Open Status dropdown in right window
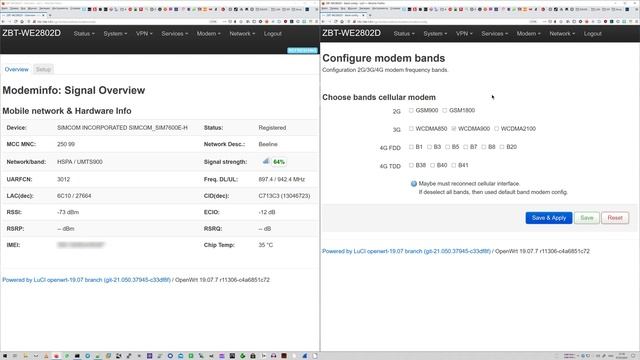This screenshot has width=640, height=360. tap(404, 34)
